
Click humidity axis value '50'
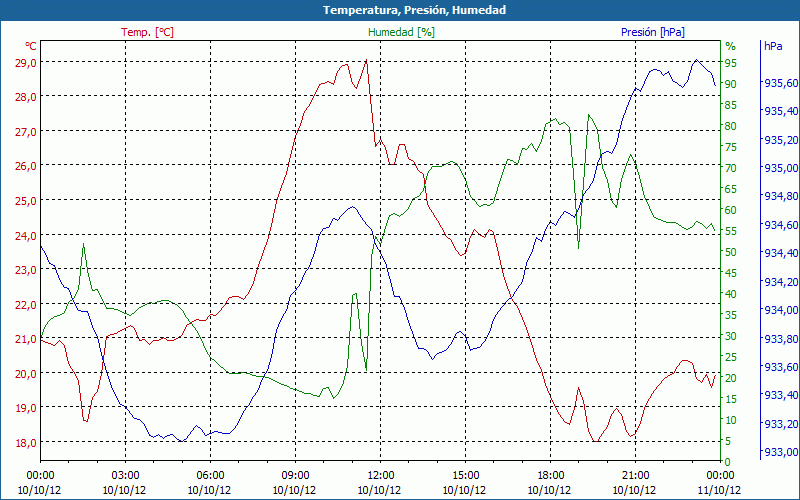[x=731, y=252]
